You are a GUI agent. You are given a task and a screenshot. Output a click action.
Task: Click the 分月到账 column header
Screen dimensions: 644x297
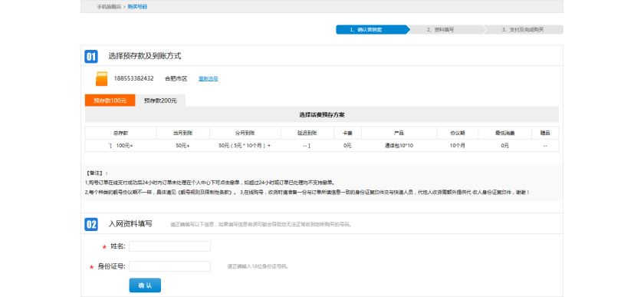245,133
